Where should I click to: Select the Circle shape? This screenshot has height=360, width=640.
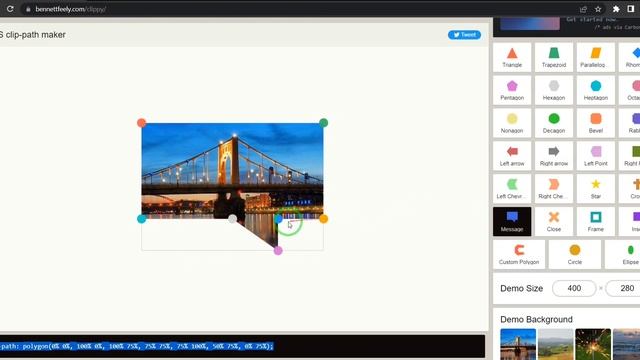[575, 254]
